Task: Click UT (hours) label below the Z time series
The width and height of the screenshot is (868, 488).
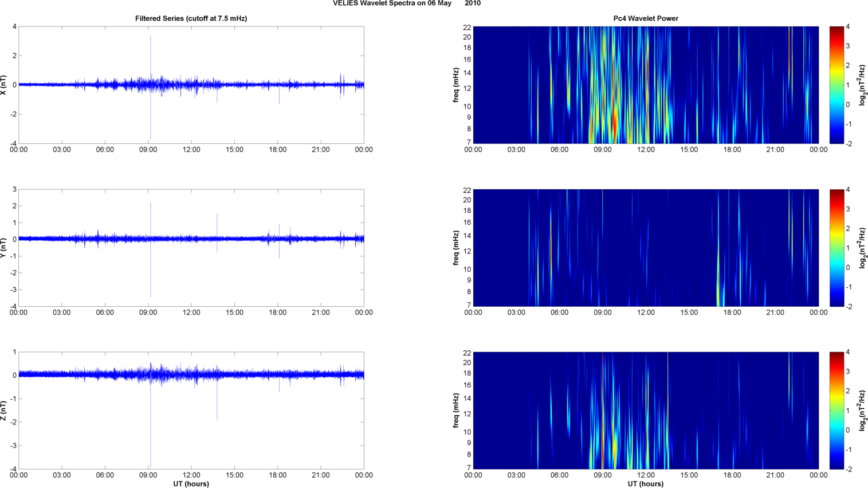Action: tap(191, 484)
